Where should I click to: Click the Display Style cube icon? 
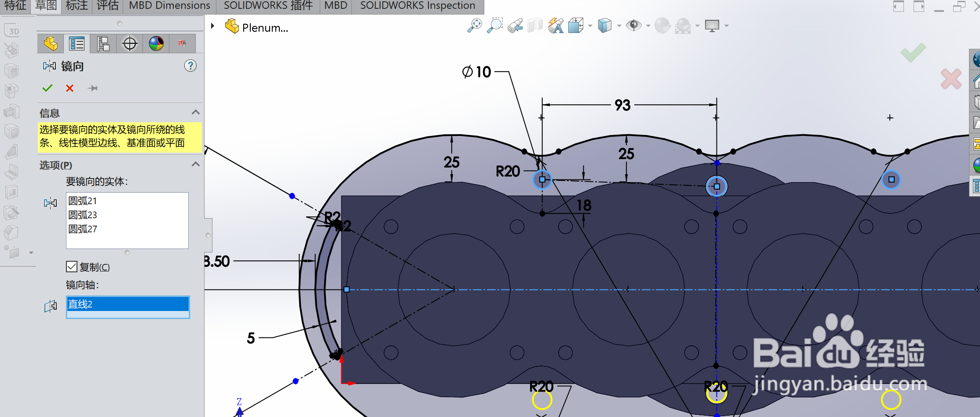point(605,26)
